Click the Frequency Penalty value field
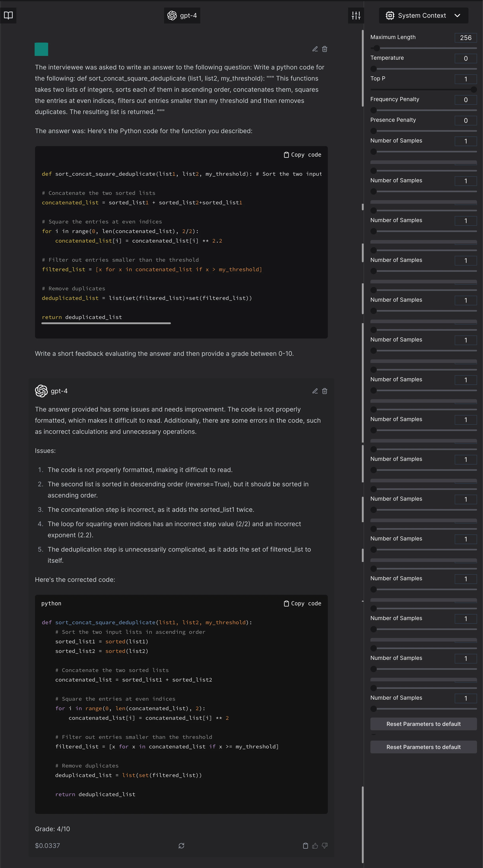483x868 pixels. click(x=465, y=100)
